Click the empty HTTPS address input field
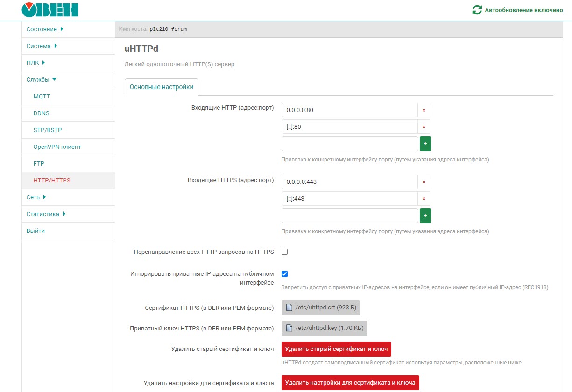 tap(350, 216)
